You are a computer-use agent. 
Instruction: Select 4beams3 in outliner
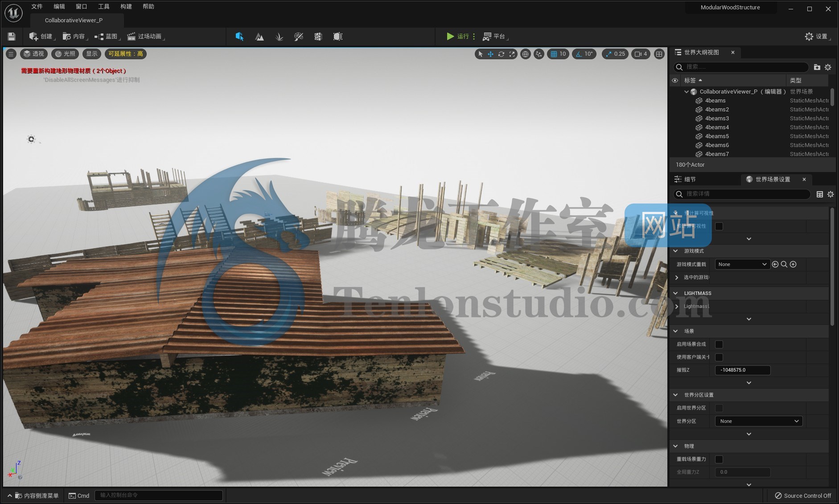[717, 119]
